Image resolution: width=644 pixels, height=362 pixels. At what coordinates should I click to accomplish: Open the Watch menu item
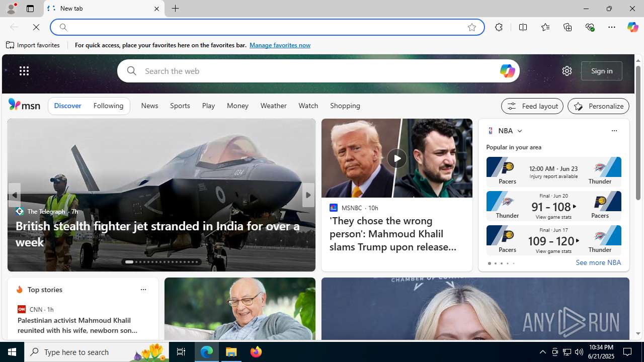click(x=308, y=106)
